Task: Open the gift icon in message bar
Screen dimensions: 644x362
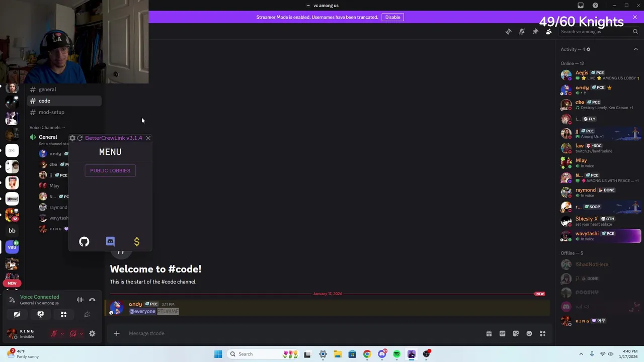Action: click(x=489, y=333)
